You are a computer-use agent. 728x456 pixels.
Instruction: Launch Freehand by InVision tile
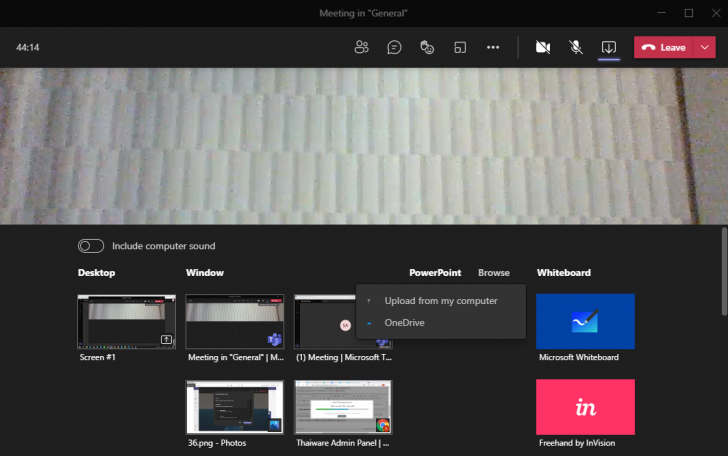point(585,407)
